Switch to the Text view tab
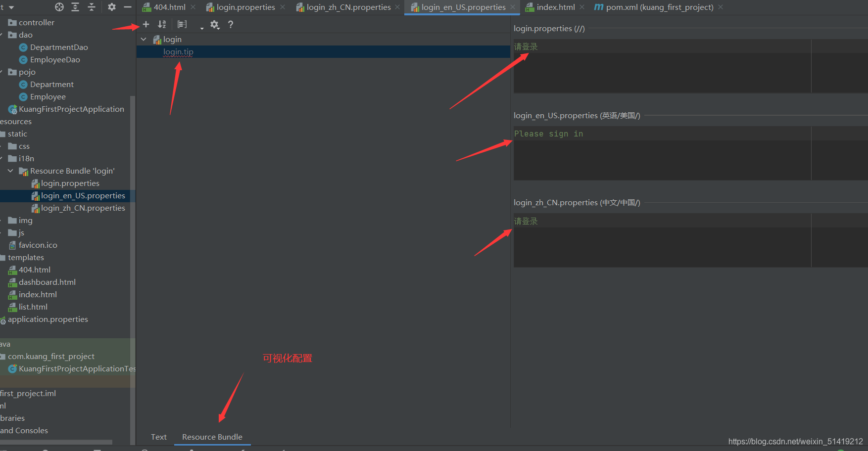 [x=159, y=437]
